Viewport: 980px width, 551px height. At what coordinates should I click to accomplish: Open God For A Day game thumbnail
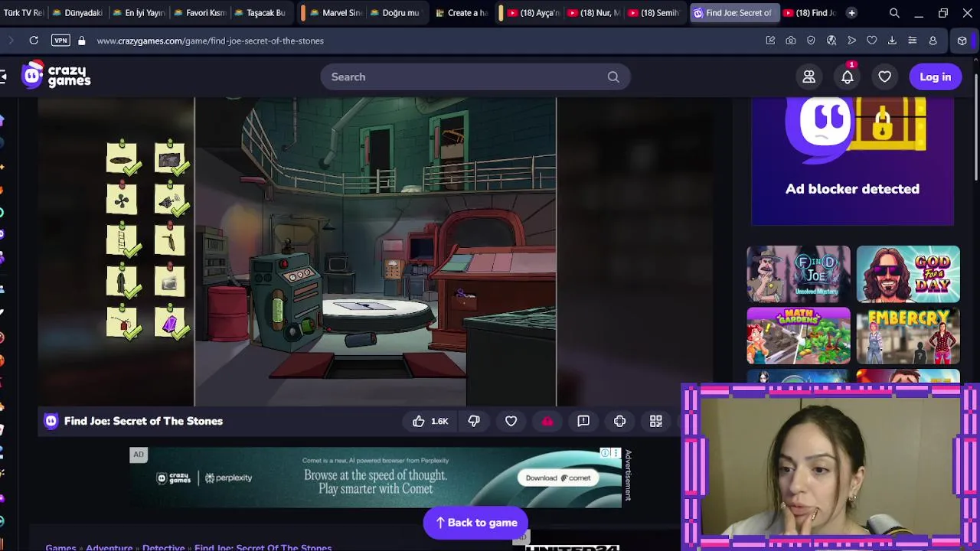pos(908,274)
